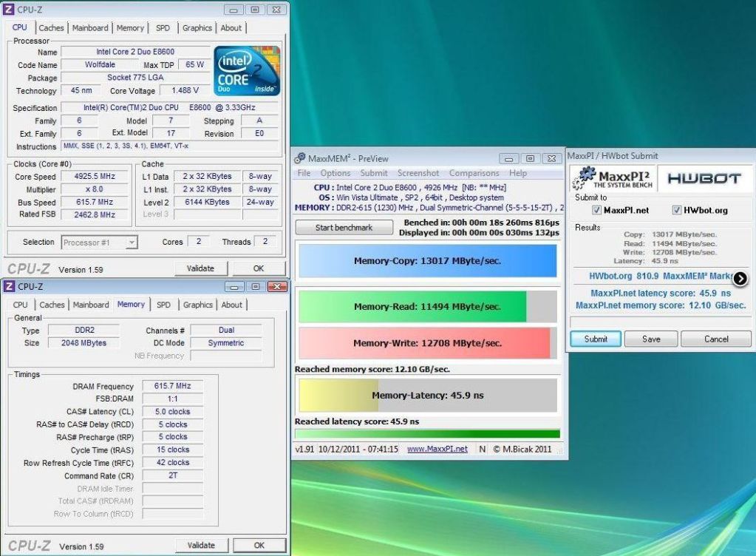Click the CPU-Z app icon in top window title

(9, 9)
